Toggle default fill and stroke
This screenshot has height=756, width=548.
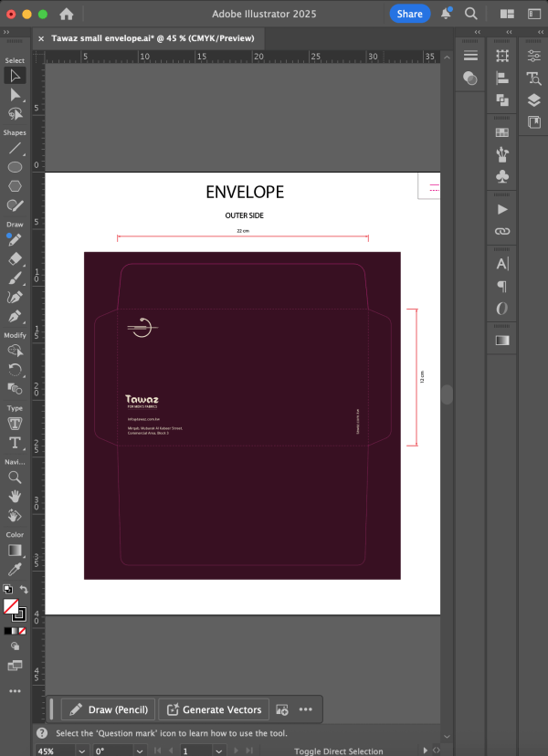7,591
